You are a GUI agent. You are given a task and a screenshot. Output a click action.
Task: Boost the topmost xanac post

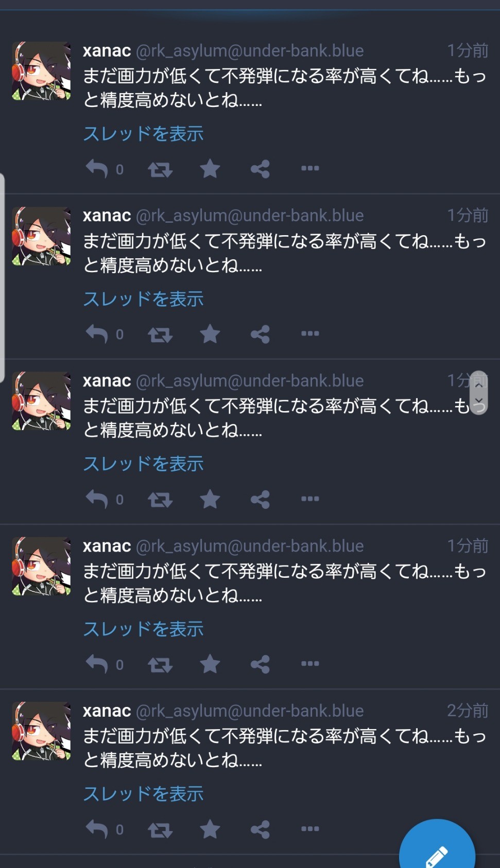[160, 169]
